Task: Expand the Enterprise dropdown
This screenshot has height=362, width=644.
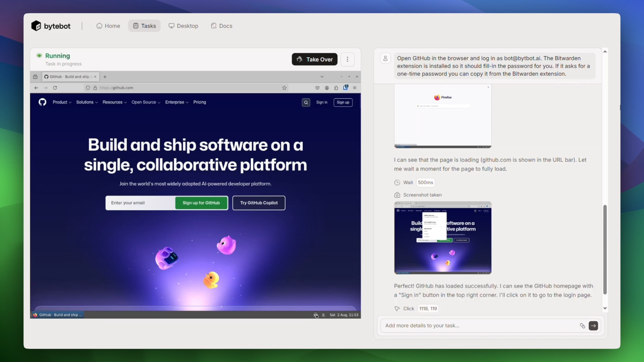Action: pos(177,102)
